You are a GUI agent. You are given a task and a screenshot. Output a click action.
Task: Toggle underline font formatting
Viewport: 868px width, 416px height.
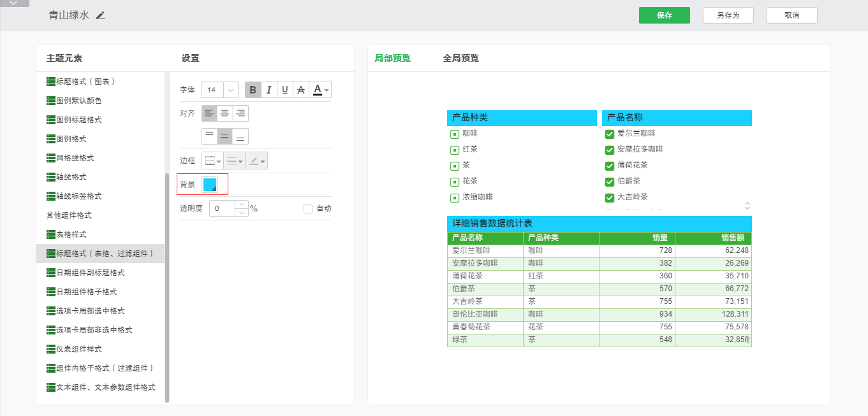[x=285, y=90]
